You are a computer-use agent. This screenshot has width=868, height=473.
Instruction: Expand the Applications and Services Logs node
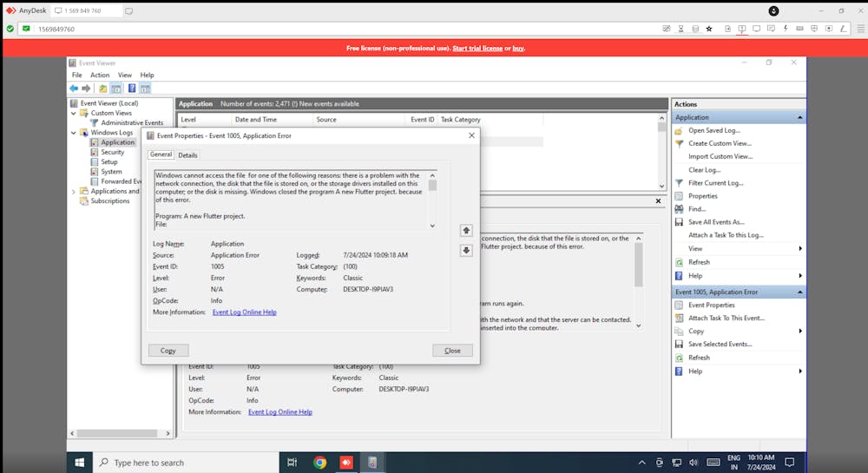pyautogui.click(x=74, y=191)
